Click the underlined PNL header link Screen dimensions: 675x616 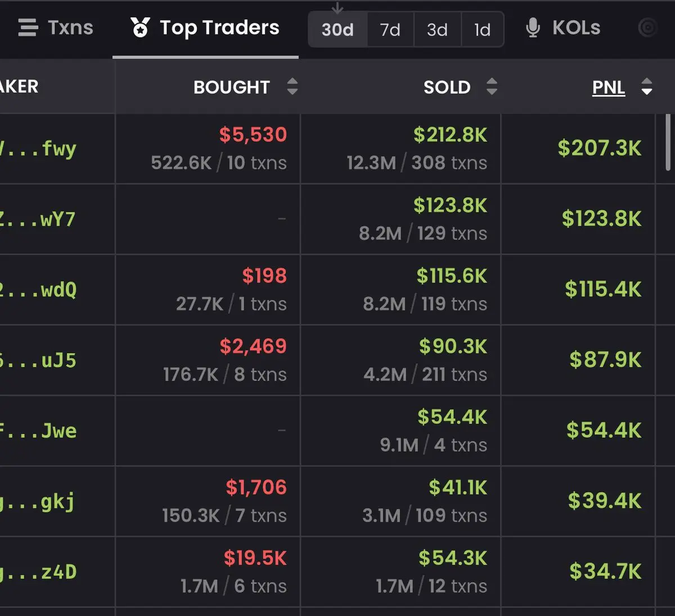tap(608, 87)
